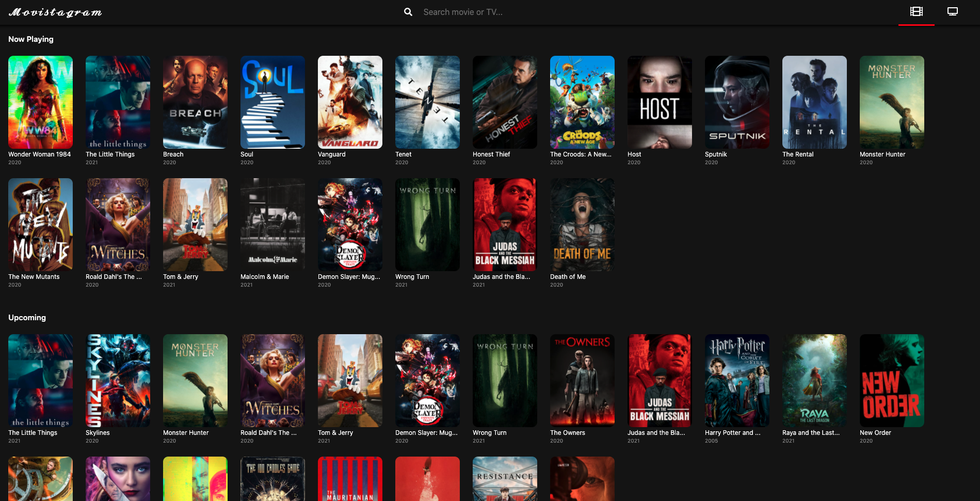Select Demon Slayer poster in Upcoming

coord(427,381)
